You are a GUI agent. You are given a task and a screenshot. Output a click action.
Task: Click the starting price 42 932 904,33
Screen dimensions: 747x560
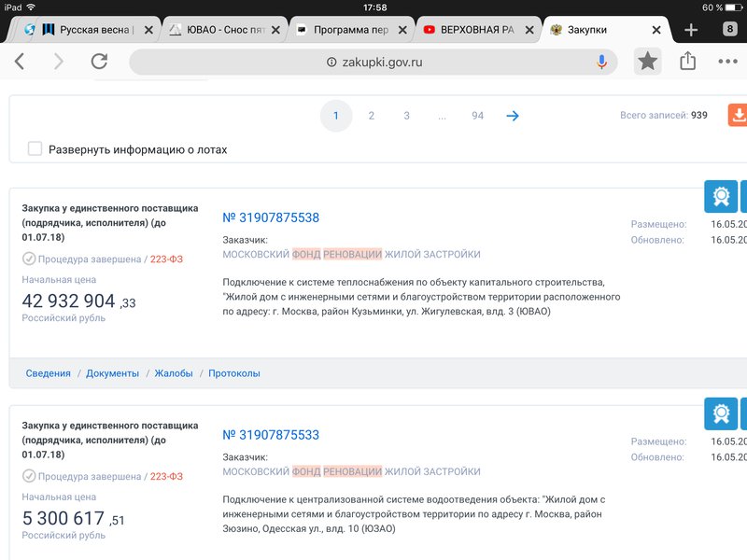coord(78,301)
